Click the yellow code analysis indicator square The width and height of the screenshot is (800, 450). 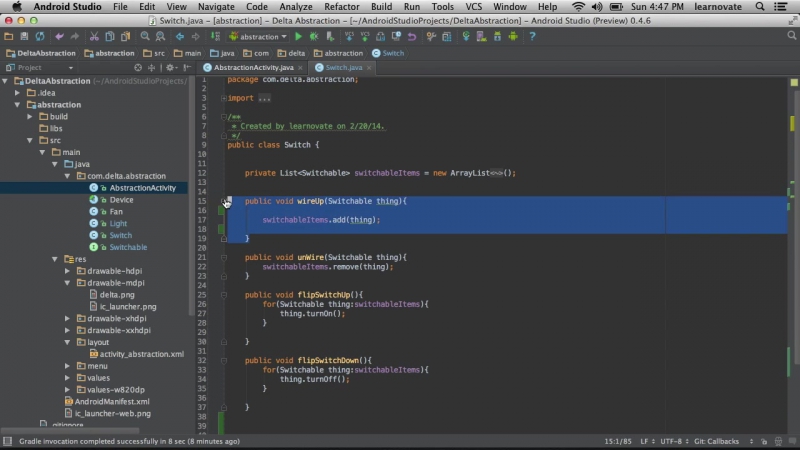(794, 82)
